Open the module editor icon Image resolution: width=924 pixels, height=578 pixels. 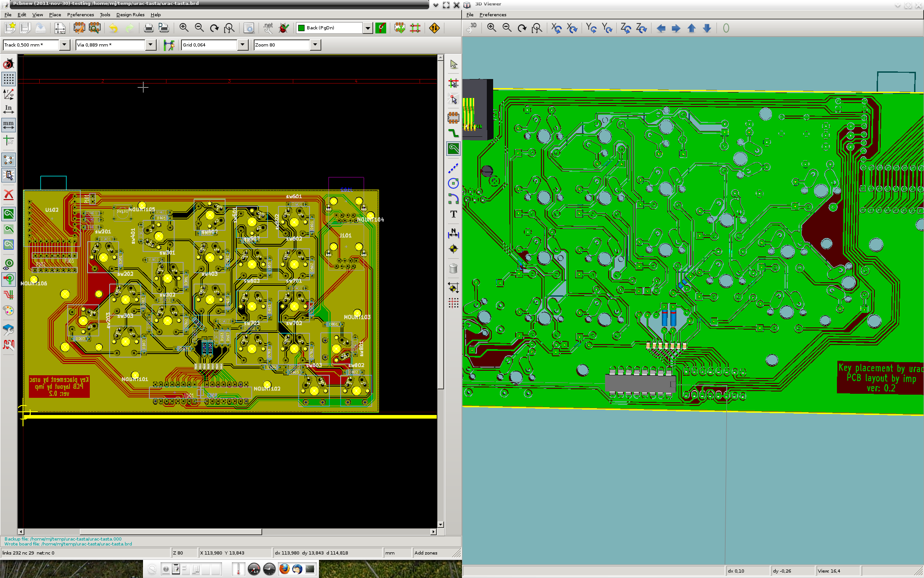[79, 28]
